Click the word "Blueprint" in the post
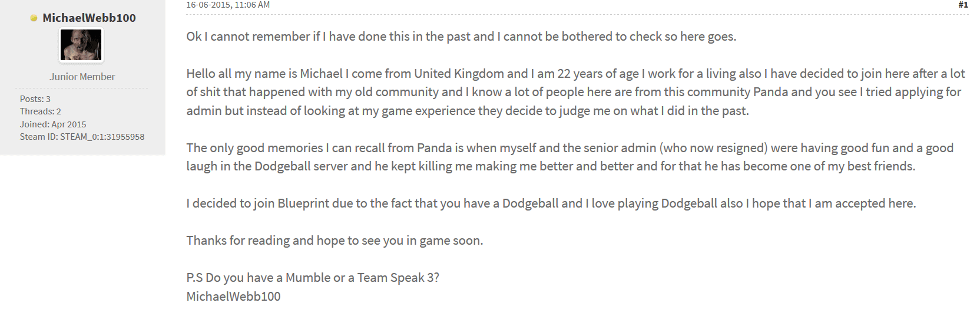Viewport: 980px width, 309px height. coord(303,203)
